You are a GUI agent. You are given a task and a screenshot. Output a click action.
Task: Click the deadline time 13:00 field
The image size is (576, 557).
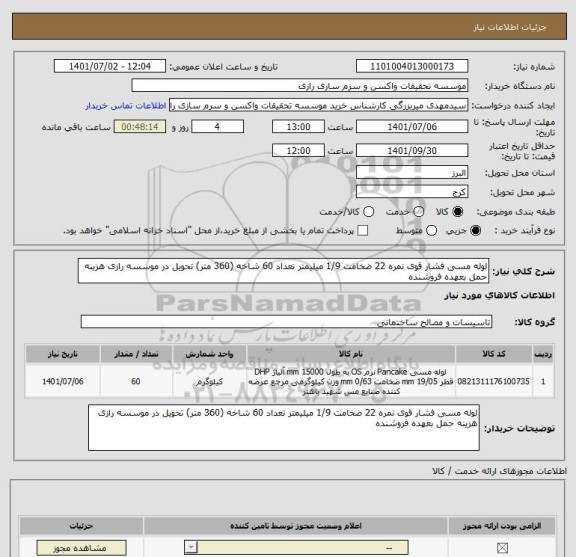[298, 127]
